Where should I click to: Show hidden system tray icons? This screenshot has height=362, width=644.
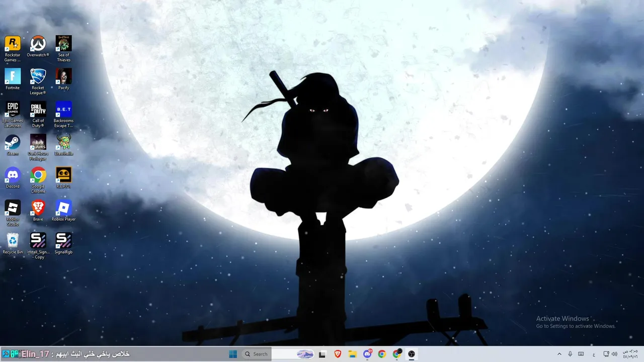click(x=559, y=354)
